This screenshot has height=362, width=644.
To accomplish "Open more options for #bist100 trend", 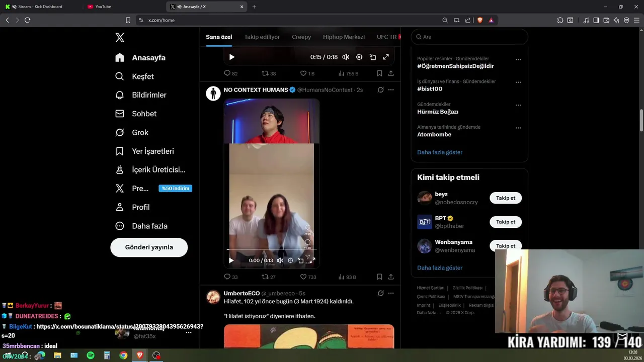I will click(518, 82).
